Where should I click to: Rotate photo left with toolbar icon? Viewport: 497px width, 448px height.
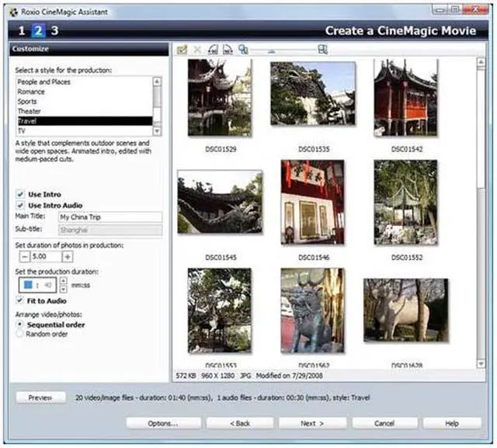[212, 50]
